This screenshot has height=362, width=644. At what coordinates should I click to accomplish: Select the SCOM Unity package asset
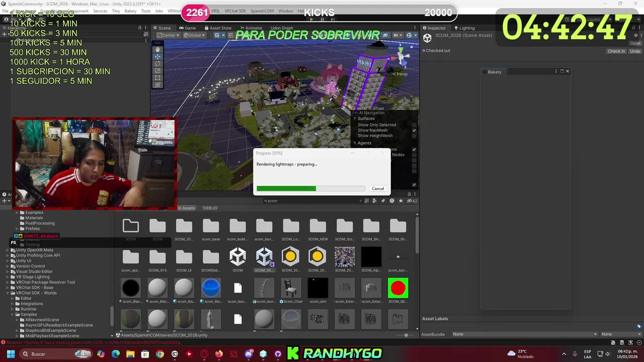click(237, 260)
